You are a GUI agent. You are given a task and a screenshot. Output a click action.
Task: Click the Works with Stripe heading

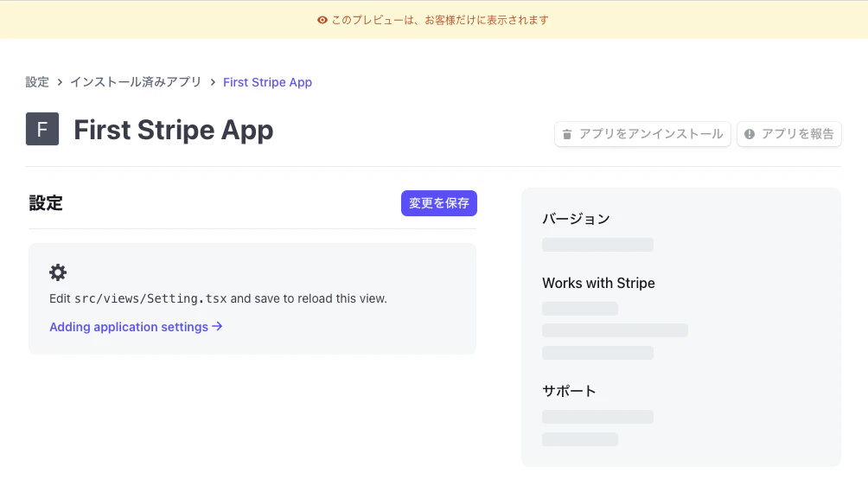(598, 283)
